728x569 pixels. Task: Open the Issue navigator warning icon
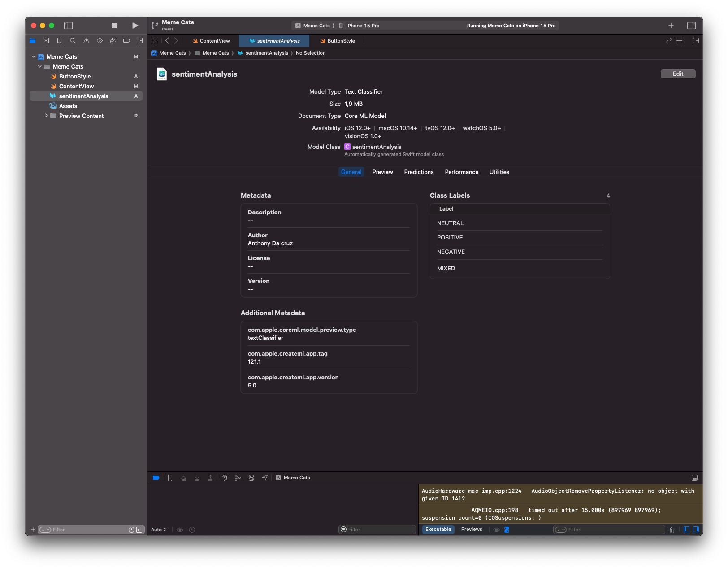point(86,41)
